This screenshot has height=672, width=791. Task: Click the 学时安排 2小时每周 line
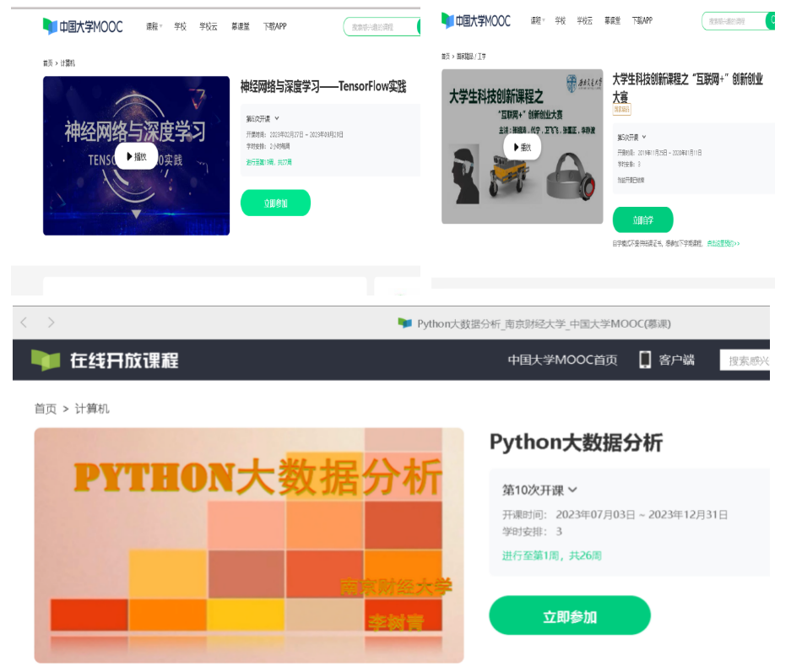[268, 146]
